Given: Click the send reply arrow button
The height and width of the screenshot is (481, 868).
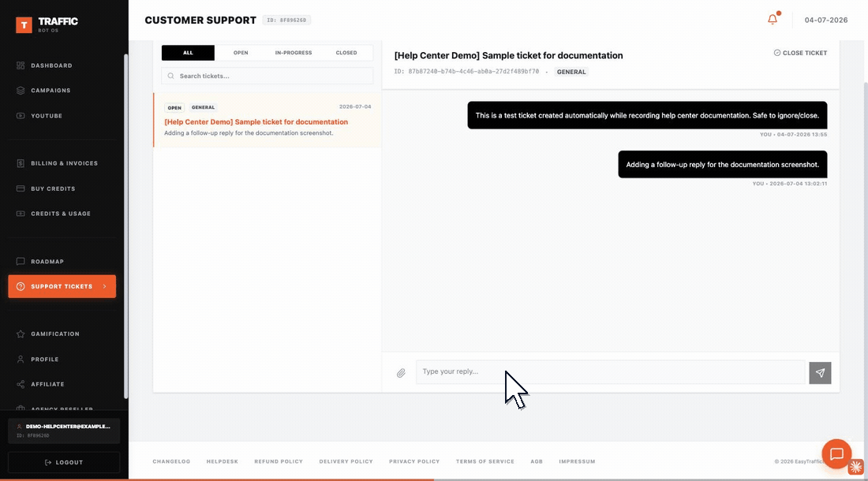Looking at the screenshot, I should pyautogui.click(x=820, y=373).
